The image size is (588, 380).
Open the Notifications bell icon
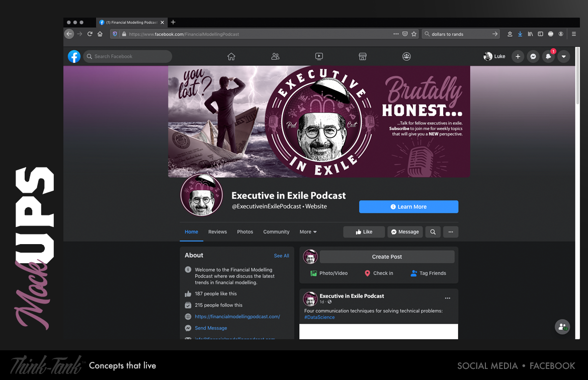coord(548,57)
